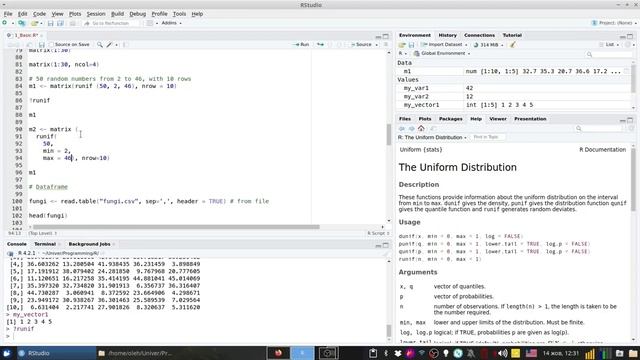Screen dimensions: 640x360
Task: Open the Tools menu
Action: (x=179, y=14)
